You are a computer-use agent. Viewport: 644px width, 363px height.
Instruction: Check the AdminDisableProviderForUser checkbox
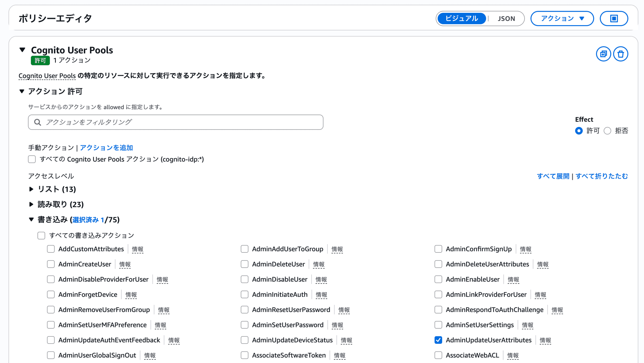point(51,279)
